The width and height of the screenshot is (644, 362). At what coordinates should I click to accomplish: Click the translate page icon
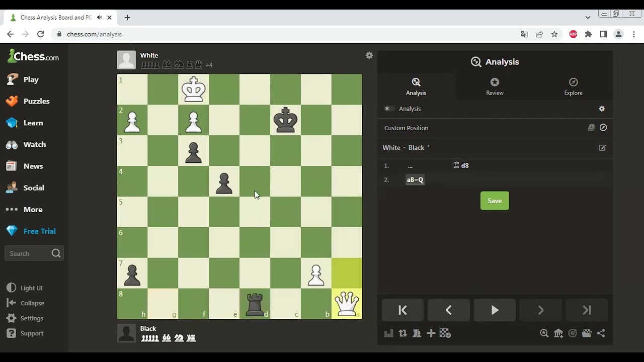[x=524, y=34]
